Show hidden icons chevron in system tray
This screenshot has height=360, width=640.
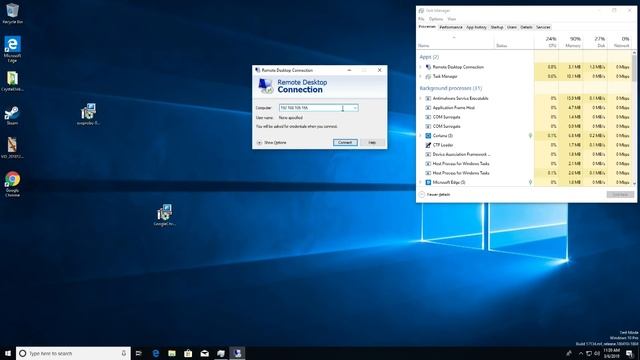pos(581,353)
